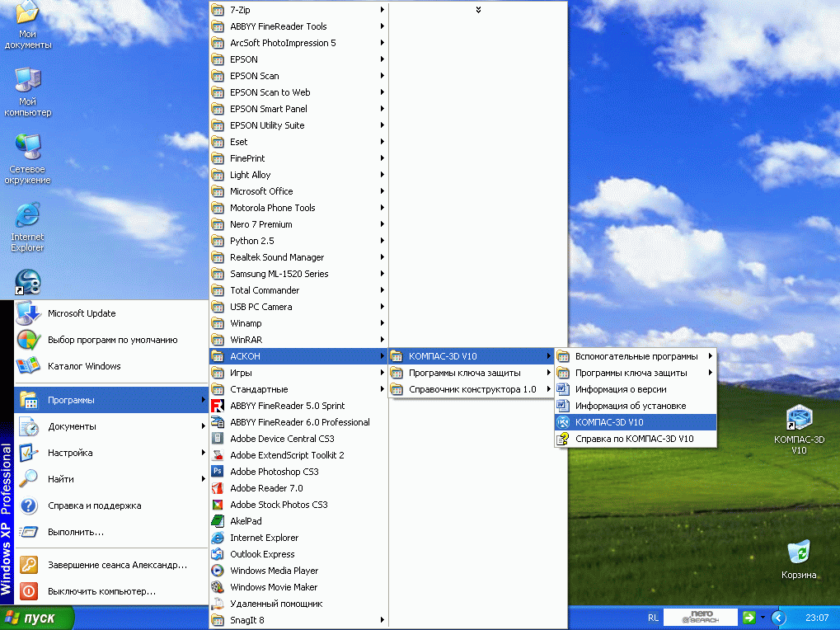The image size is (840, 630).
Task: Click the Adobe Stock Photos CS3 icon
Action: [x=218, y=505]
